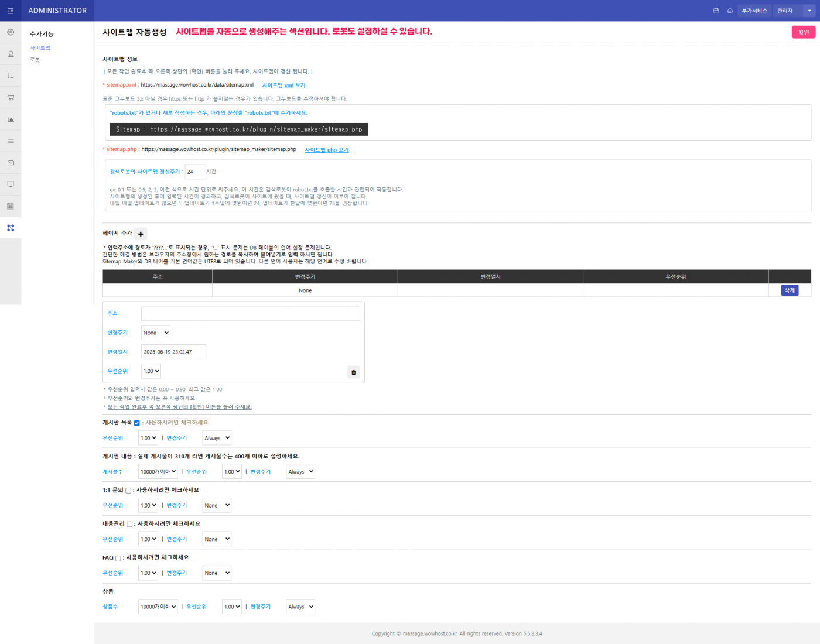View statistics via the bar chart icon
The width and height of the screenshot is (820, 644).
click(x=11, y=118)
